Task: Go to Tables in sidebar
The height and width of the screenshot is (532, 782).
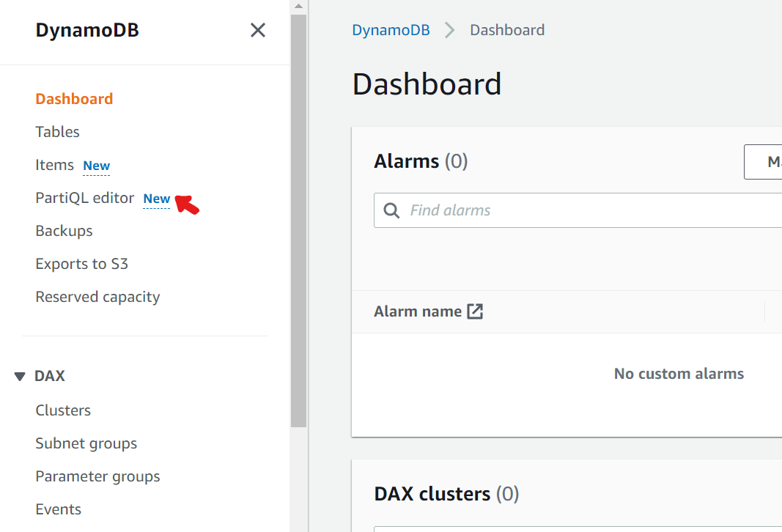Action: click(x=57, y=132)
